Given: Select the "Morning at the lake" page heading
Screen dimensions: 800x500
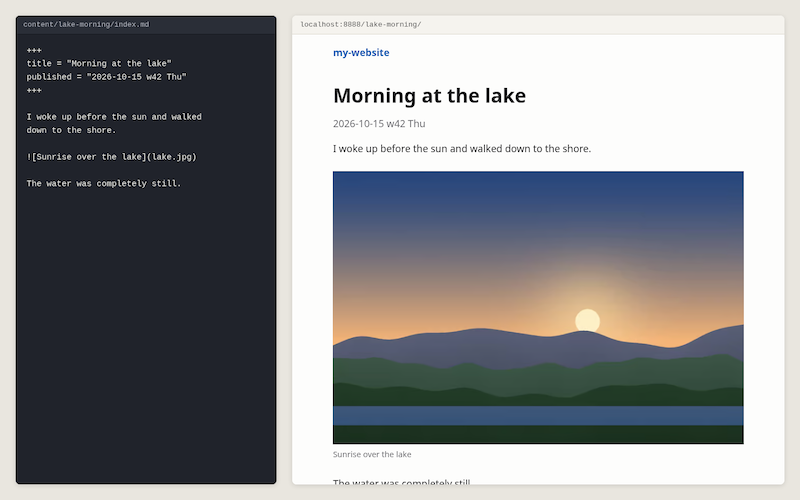Looking at the screenshot, I should 429,95.
